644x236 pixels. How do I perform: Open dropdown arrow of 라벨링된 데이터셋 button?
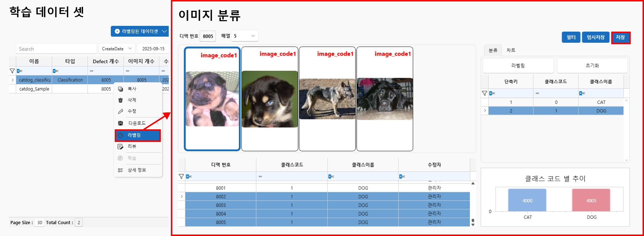point(164,32)
